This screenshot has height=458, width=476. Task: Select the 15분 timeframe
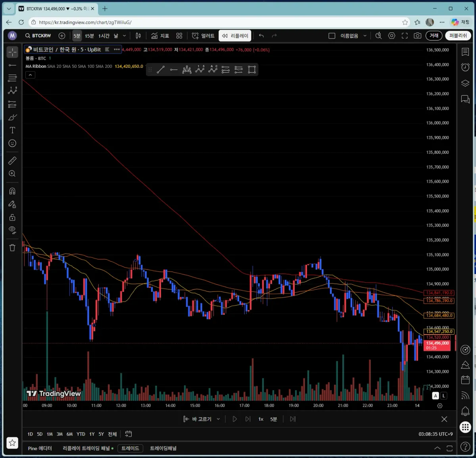pos(89,36)
